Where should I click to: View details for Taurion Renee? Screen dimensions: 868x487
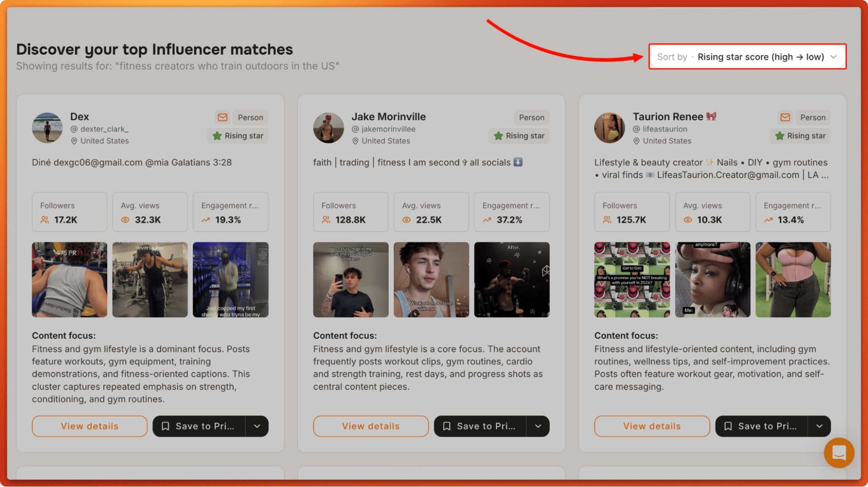(652, 426)
